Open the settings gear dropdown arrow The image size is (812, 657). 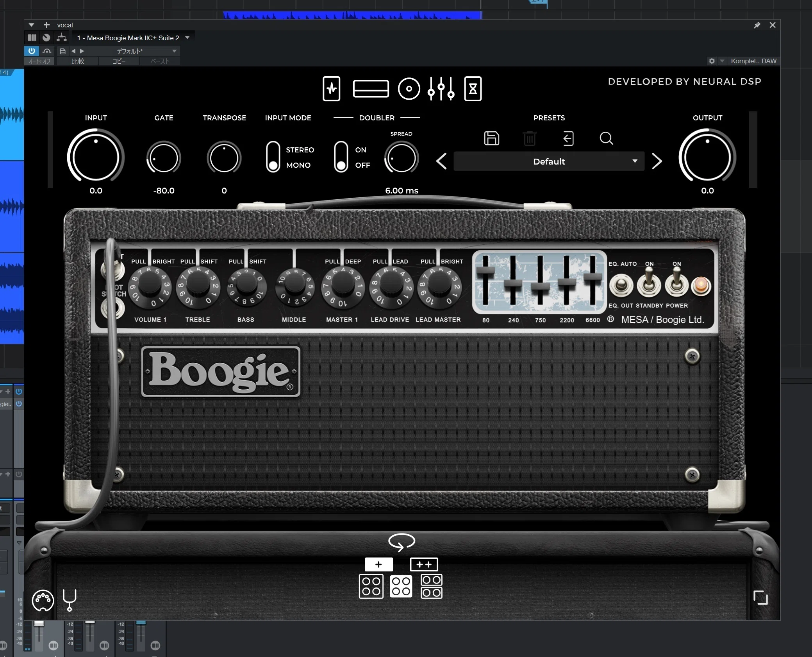[x=722, y=61]
